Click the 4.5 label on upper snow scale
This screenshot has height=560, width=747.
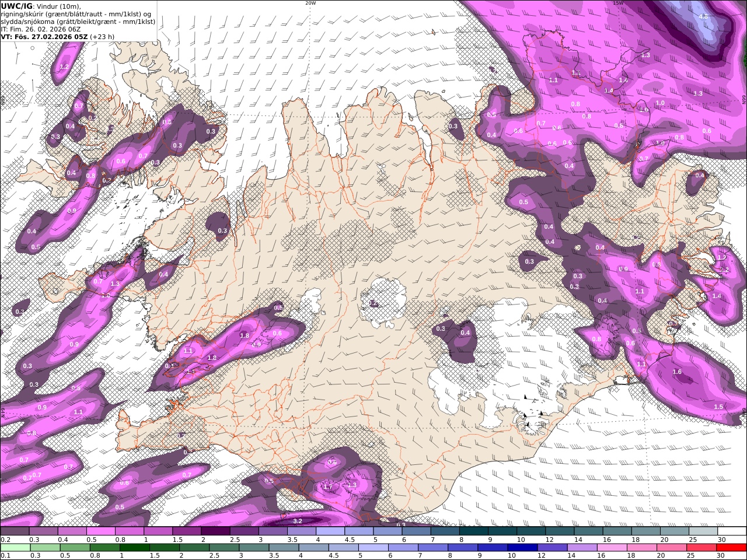(x=349, y=540)
